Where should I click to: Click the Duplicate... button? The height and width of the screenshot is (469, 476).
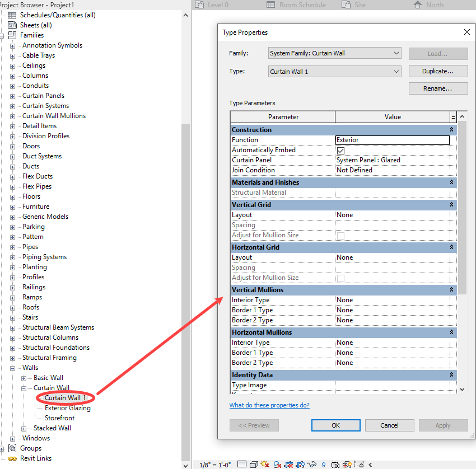click(x=438, y=71)
